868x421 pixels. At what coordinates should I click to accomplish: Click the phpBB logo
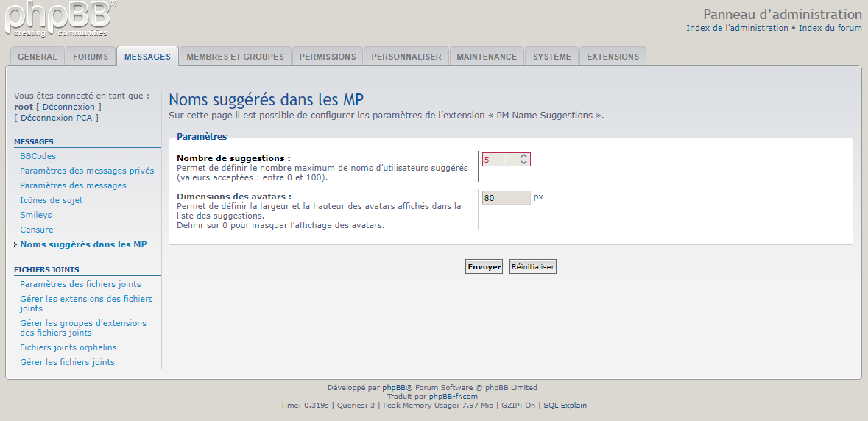(59, 18)
